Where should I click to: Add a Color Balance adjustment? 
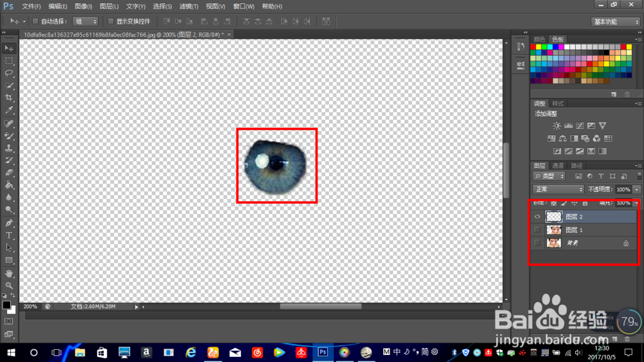563,138
